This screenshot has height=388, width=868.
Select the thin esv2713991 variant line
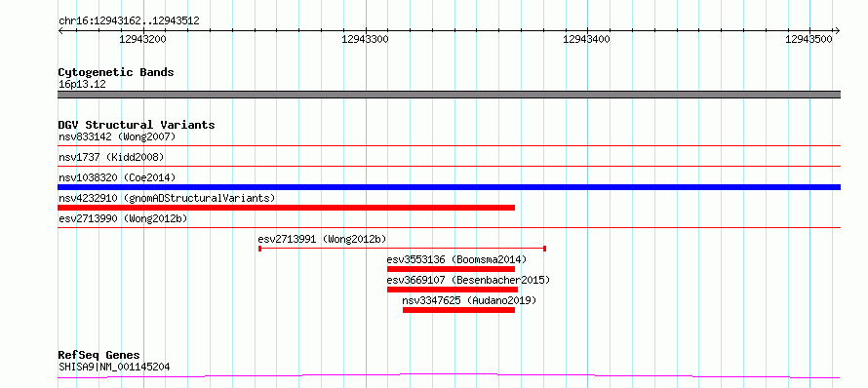click(403, 249)
